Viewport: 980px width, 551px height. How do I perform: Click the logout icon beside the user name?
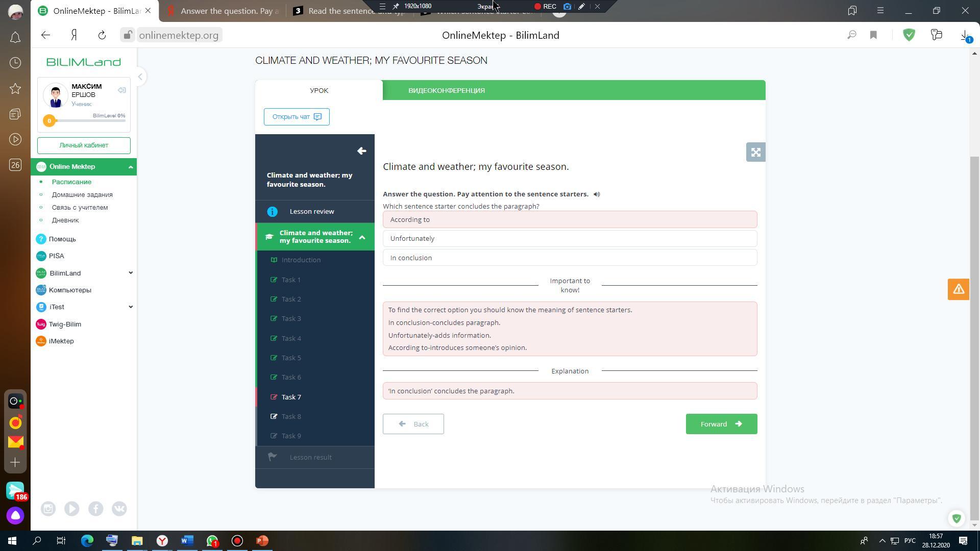tap(121, 90)
